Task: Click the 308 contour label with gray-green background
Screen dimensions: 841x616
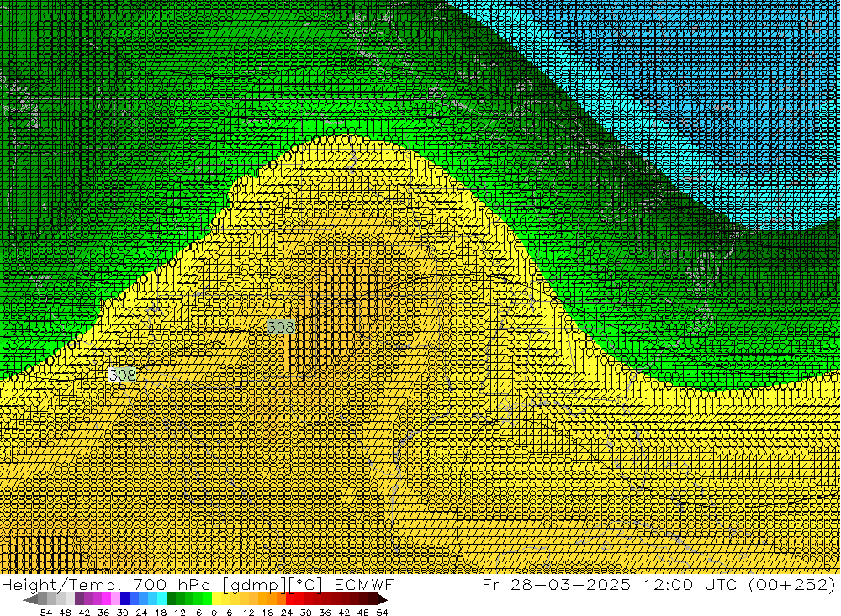Action: [281, 327]
